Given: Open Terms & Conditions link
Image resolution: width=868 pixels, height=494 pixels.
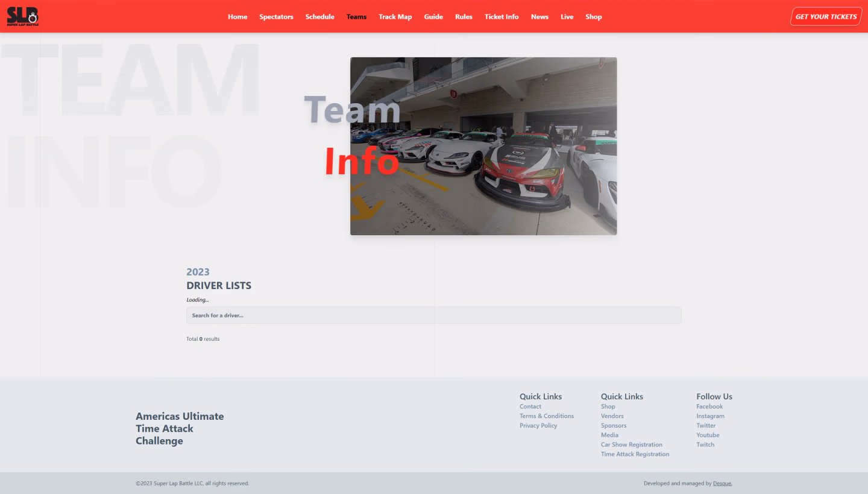Looking at the screenshot, I should coord(547,416).
